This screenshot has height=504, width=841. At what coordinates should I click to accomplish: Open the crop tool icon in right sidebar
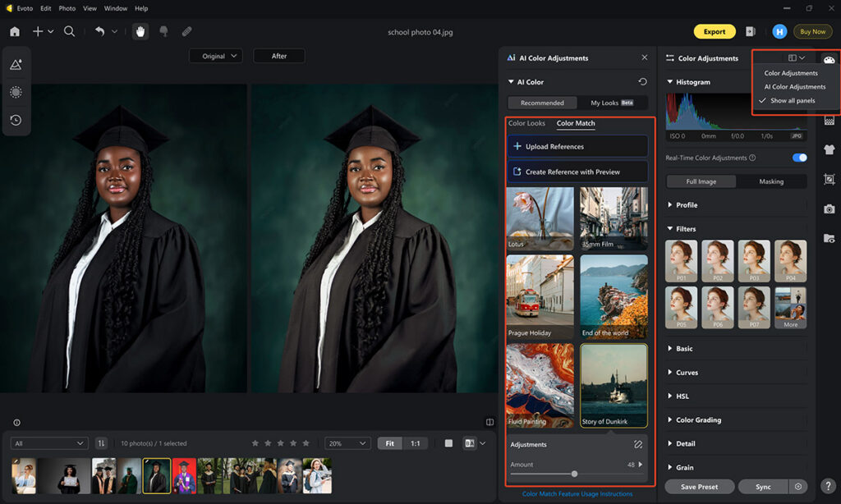coord(830,179)
